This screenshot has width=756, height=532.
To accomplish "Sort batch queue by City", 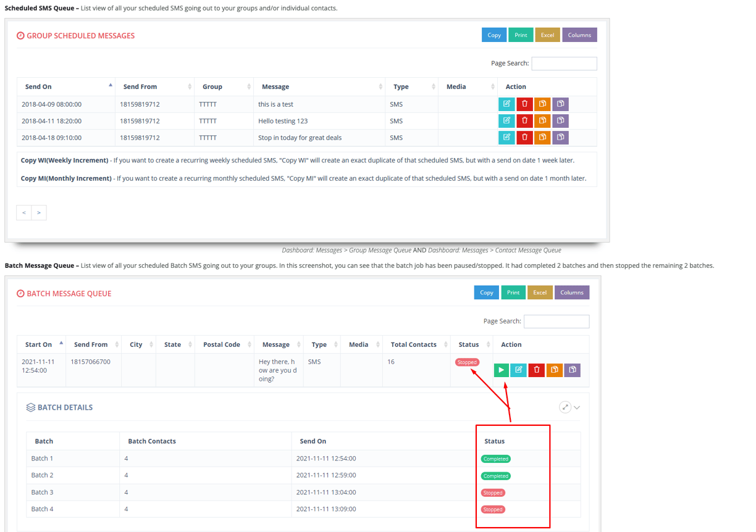I will pos(139,344).
